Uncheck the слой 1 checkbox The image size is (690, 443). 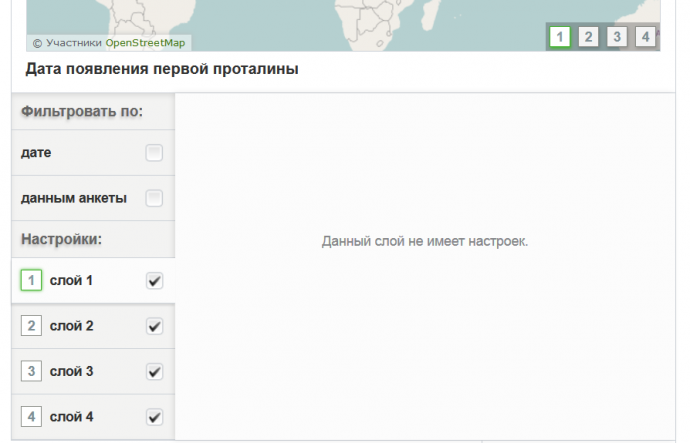[154, 281]
